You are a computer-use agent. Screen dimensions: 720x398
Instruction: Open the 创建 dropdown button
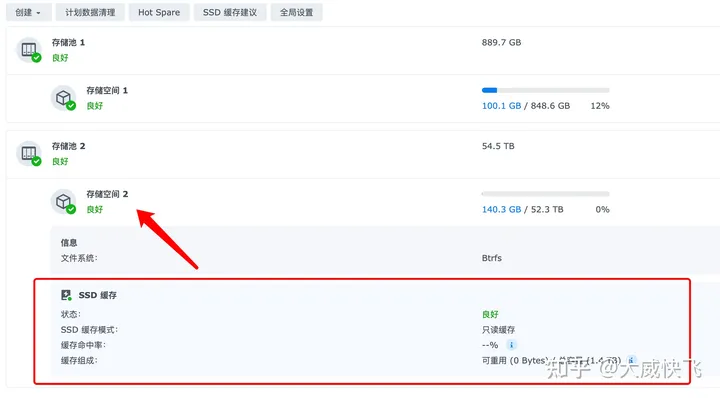point(28,12)
